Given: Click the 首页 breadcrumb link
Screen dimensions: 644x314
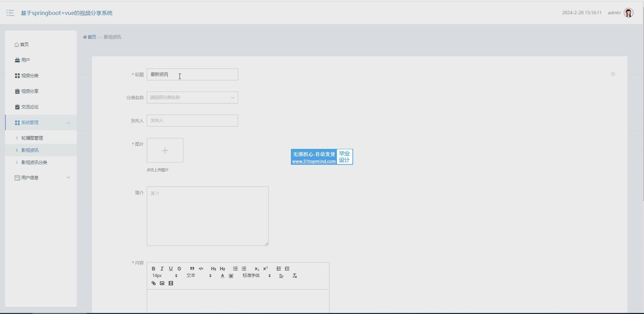Looking at the screenshot, I should click(x=92, y=37).
